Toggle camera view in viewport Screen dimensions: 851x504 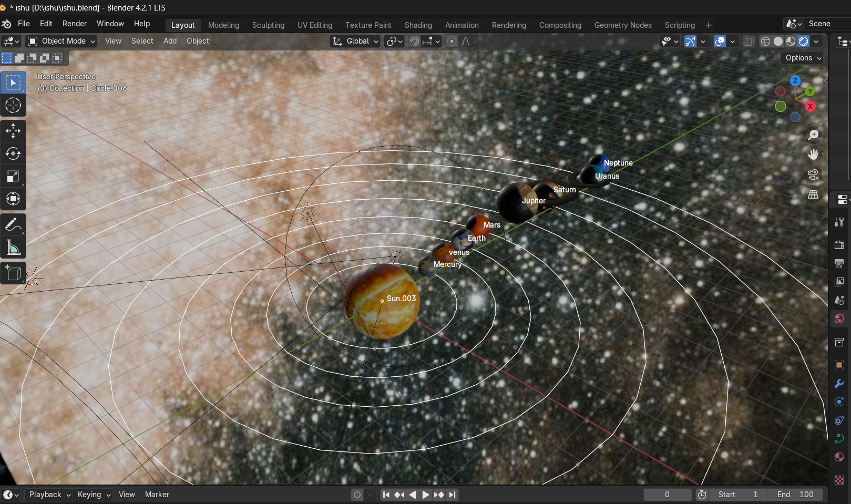[x=813, y=174]
